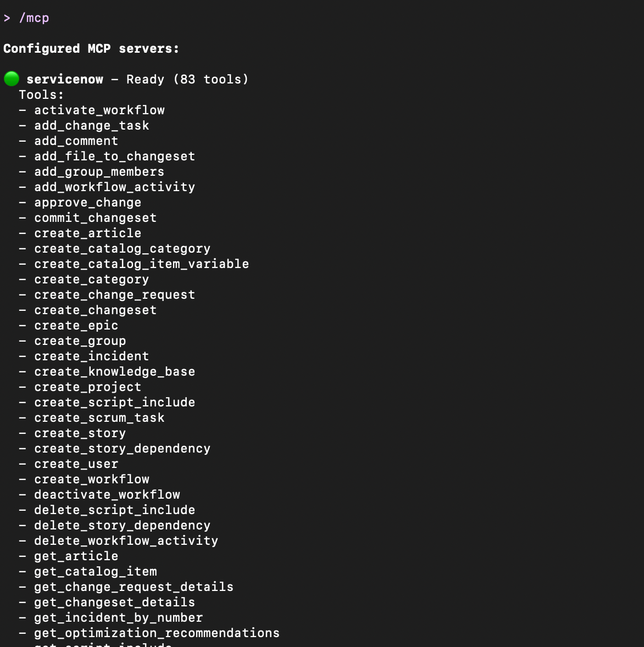Select the delete_workflow_activity tool entry

(126, 541)
